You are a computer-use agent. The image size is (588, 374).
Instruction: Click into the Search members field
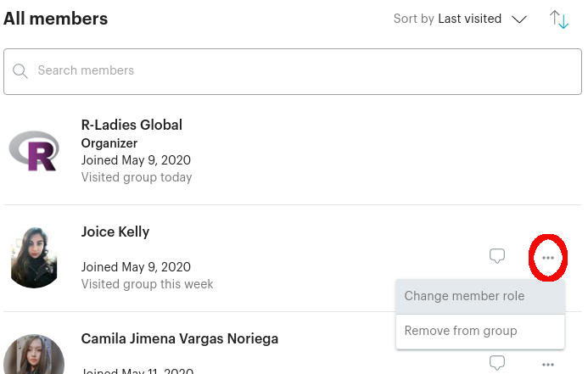tap(293, 71)
